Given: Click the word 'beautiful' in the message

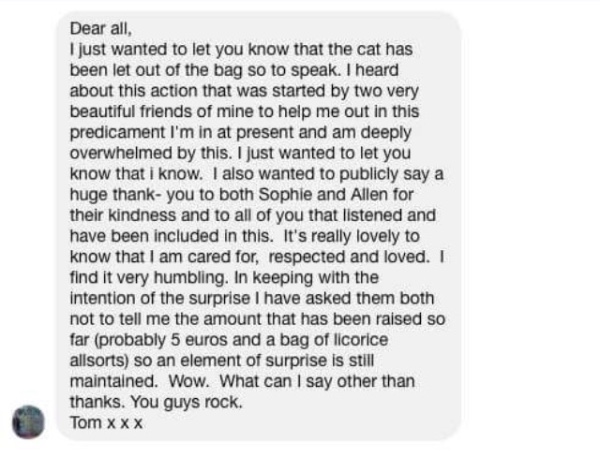Looking at the screenshot, I should (103, 112).
